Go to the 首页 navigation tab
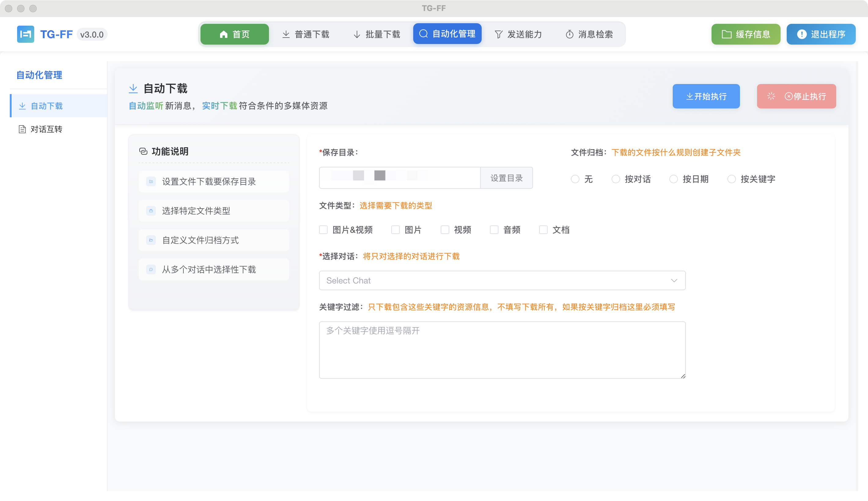The image size is (868, 501). click(234, 34)
